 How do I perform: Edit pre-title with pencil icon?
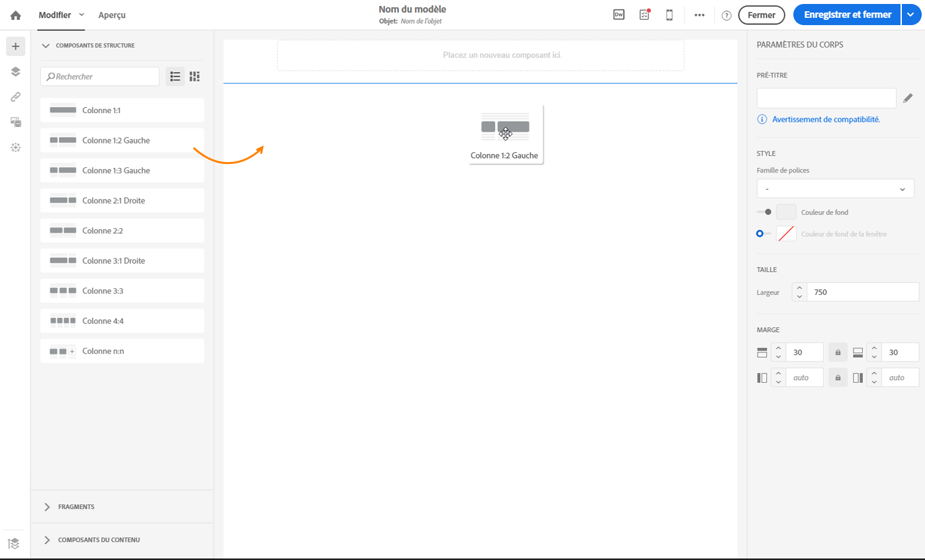coord(908,99)
